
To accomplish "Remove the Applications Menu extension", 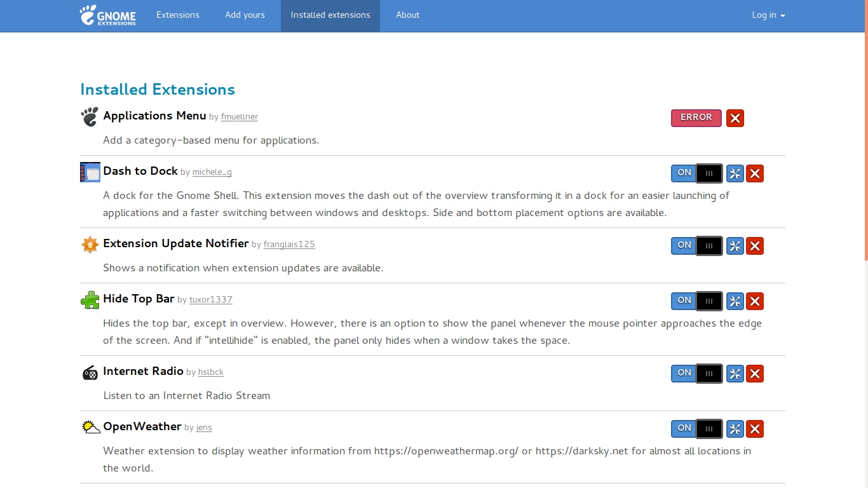I will click(x=735, y=118).
